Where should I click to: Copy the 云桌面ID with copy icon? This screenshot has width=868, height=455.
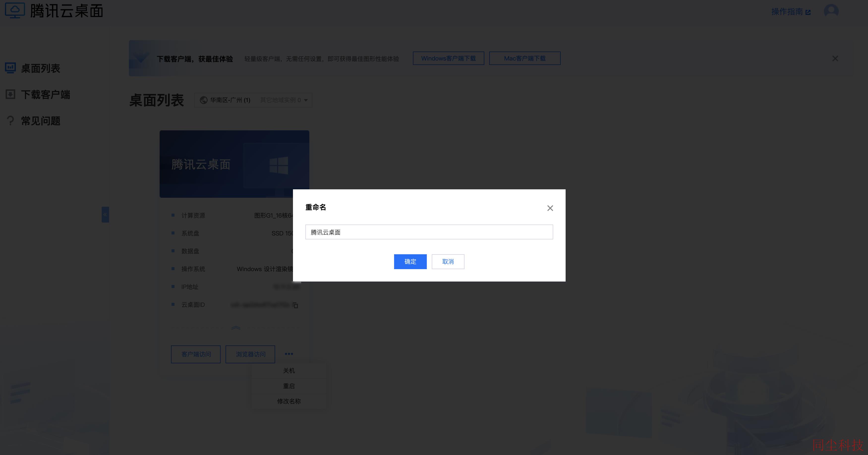[x=295, y=305]
